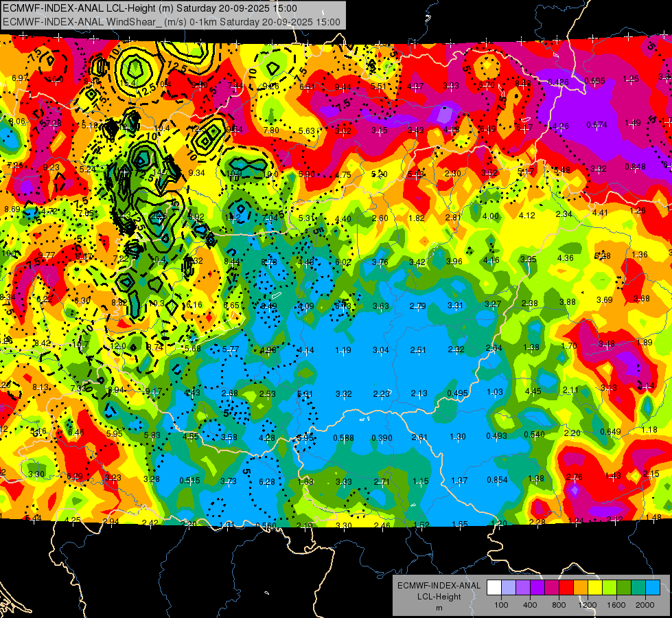Viewport: 672px width, 618px height.
Task: Click the grid value 0.854
Action: tap(497, 480)
